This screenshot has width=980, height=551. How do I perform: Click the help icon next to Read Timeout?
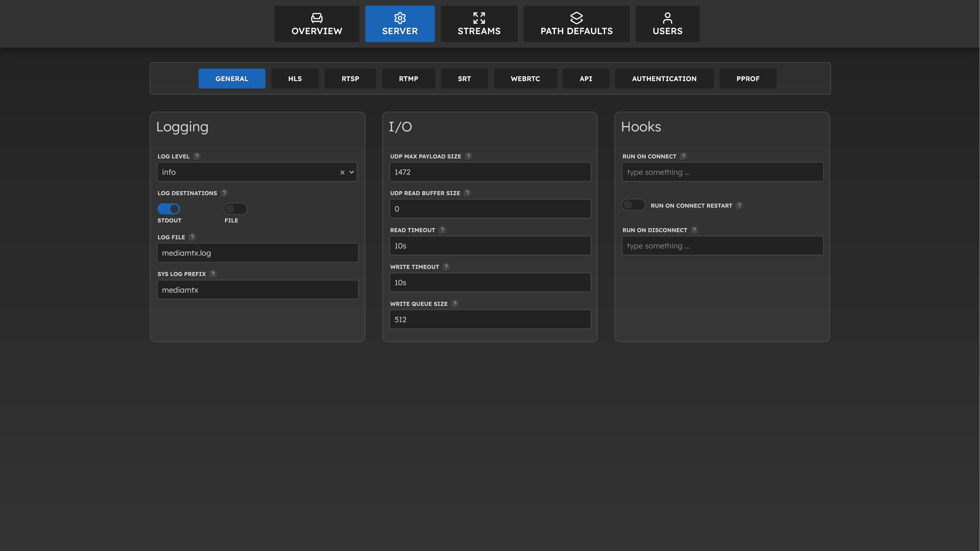pos(442,230)
